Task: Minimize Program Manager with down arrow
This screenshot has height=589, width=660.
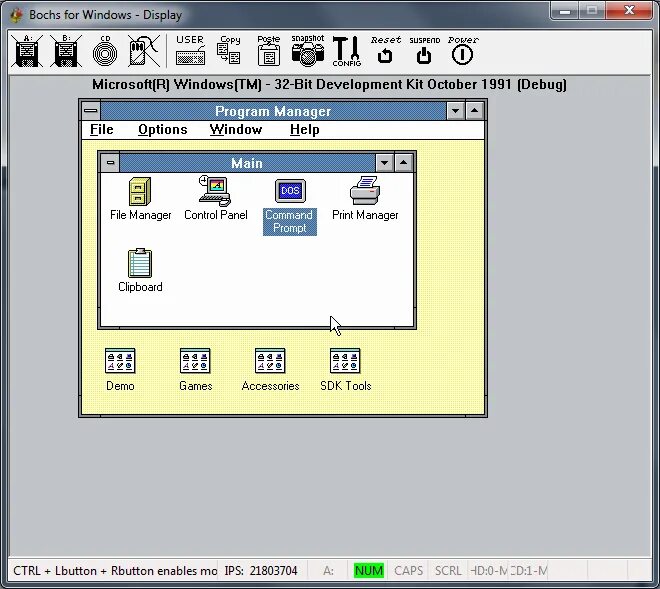Action: pos(455,111)
